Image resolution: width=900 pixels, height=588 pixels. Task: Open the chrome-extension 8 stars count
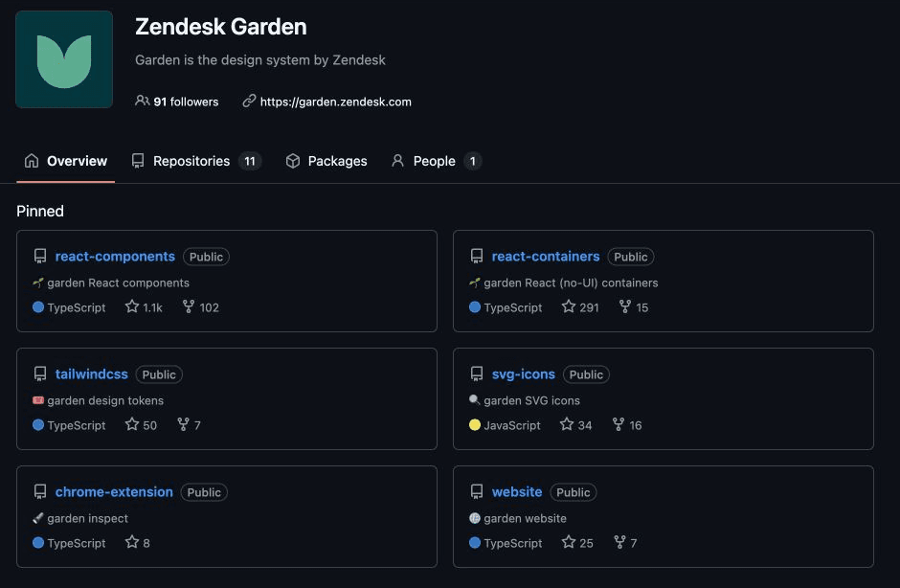146,543
